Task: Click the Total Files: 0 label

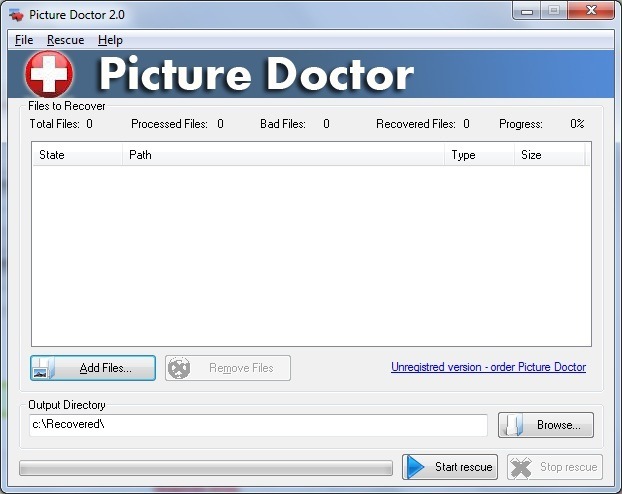Action: point(61,124)
